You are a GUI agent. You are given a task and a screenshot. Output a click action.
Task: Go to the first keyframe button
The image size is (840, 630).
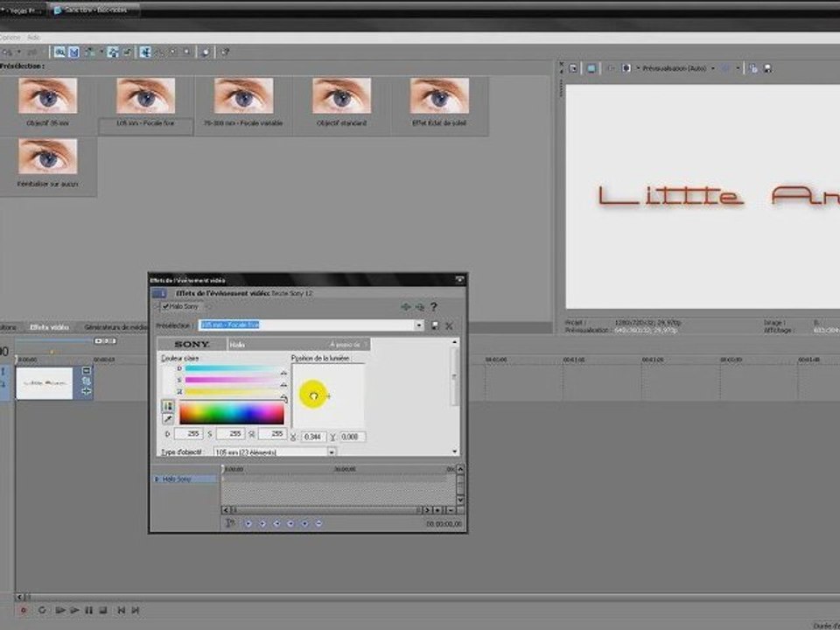tap(248, 523)
